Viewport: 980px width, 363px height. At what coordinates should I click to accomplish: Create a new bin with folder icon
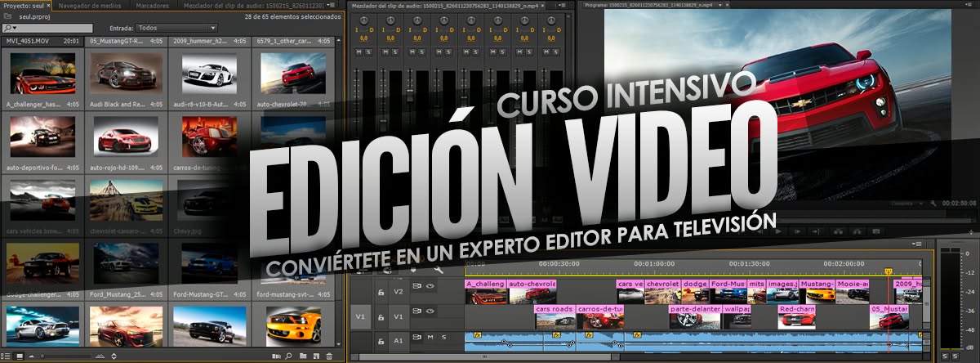(x=303, y=356)
